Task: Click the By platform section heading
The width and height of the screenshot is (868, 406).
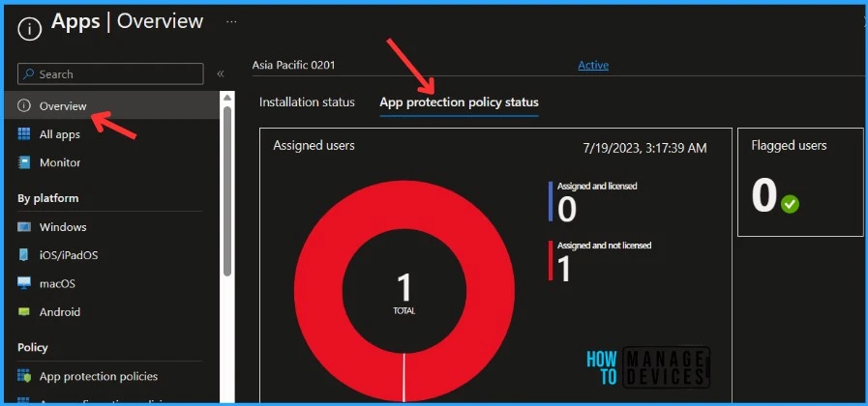Action: (x=48, y=198)
